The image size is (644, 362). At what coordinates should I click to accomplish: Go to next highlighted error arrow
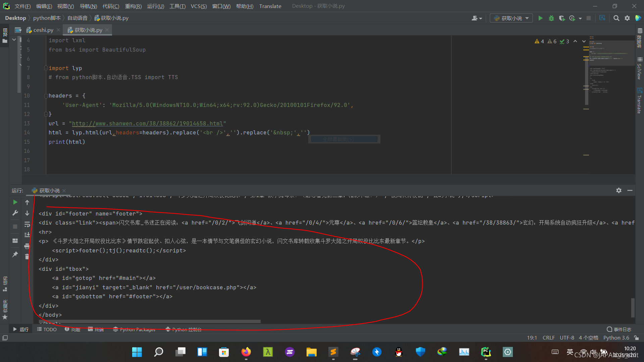[584, 41]
